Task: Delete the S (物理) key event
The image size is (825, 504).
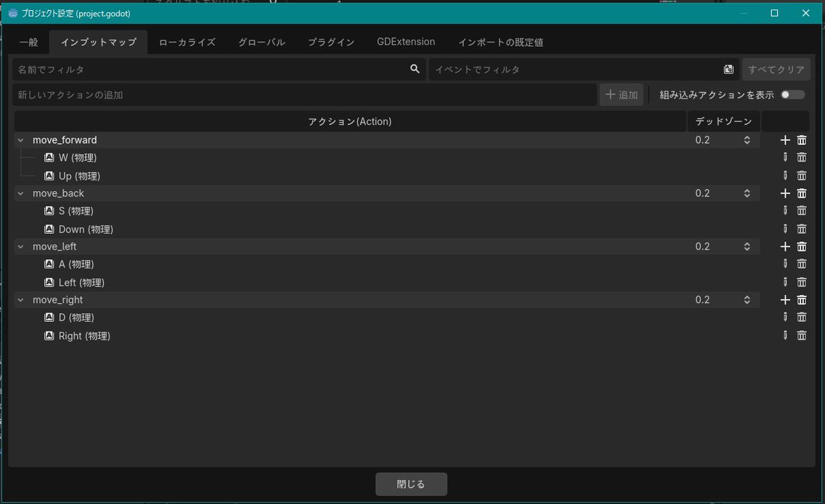Action: point(802,211)
